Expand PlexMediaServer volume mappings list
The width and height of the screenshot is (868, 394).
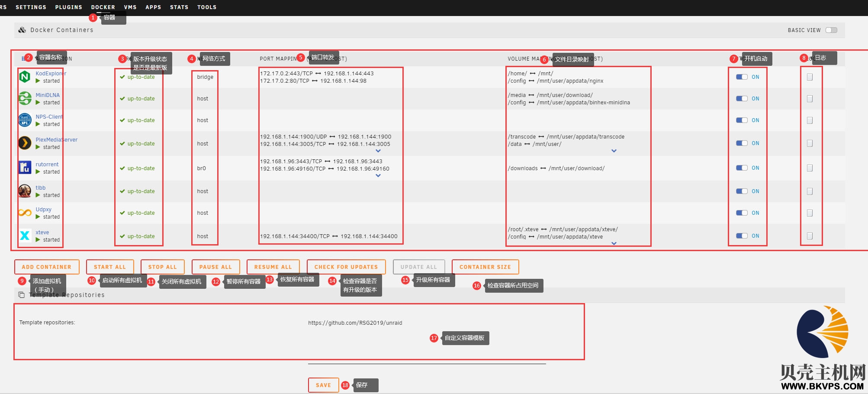point(614,151)
